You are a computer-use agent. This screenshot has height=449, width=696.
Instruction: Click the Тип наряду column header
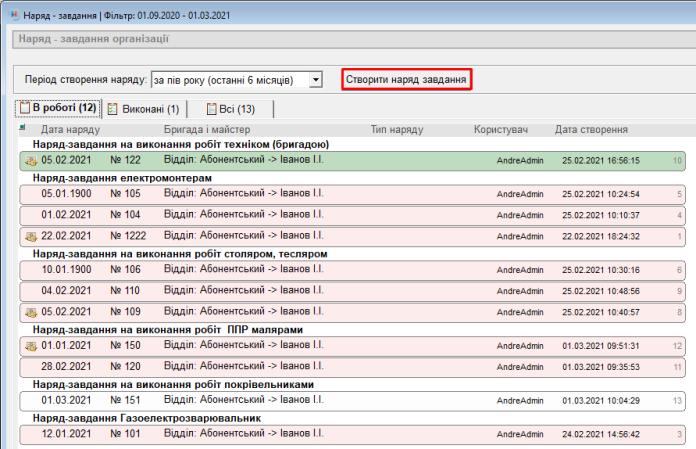click(397, 130)
